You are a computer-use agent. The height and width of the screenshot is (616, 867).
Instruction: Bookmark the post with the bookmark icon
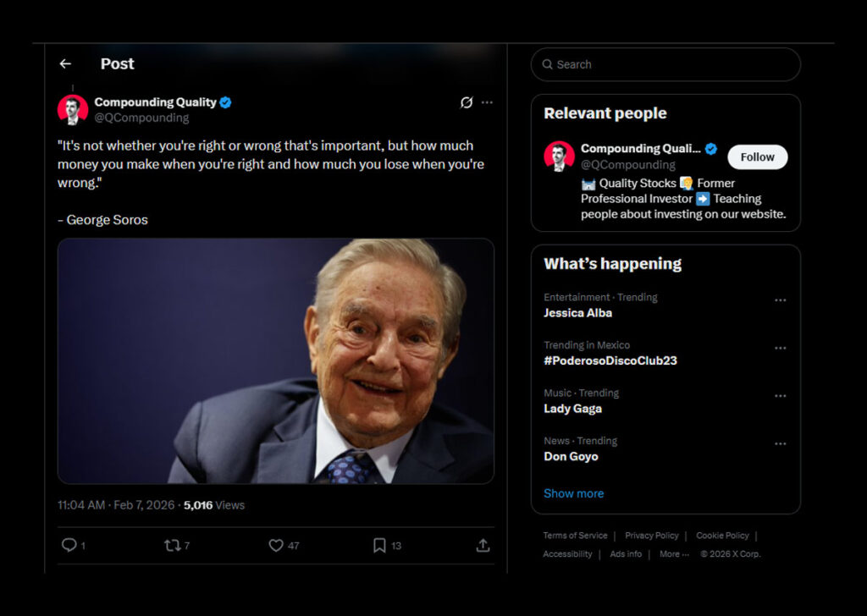tap(379, 546)
